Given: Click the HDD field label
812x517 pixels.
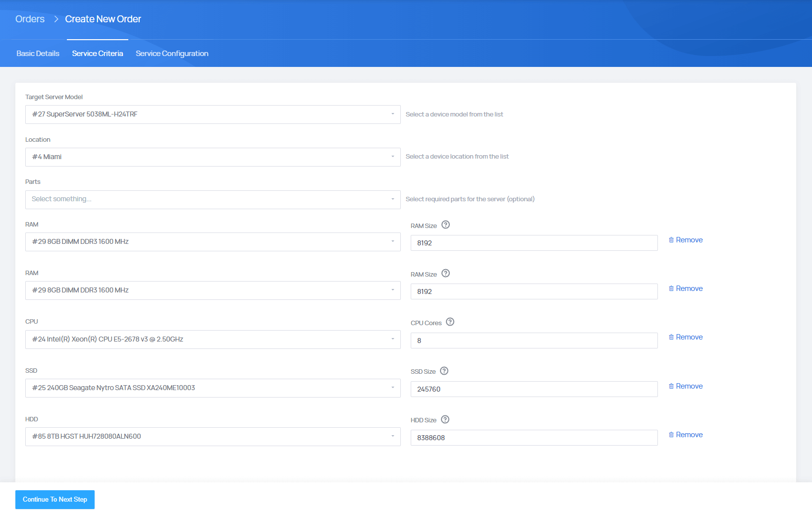Looking at the screenshot, I should point(32,419).
